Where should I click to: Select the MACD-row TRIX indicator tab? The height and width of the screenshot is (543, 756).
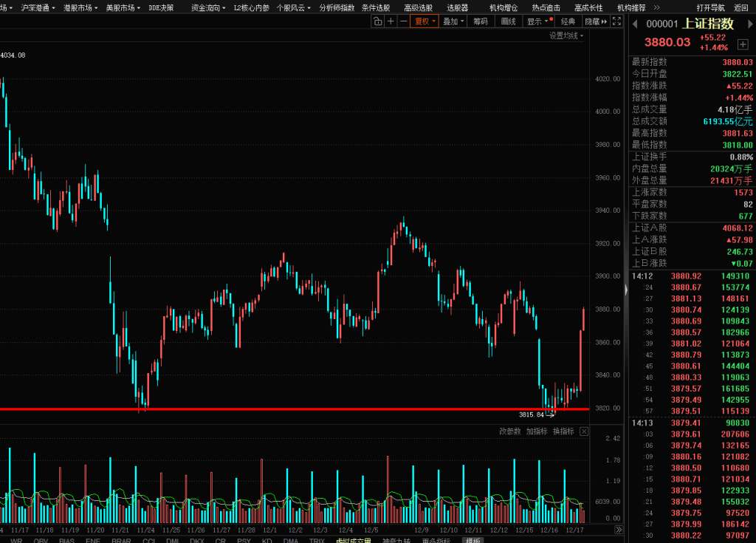pyautogui.click(x=317, y=541)
